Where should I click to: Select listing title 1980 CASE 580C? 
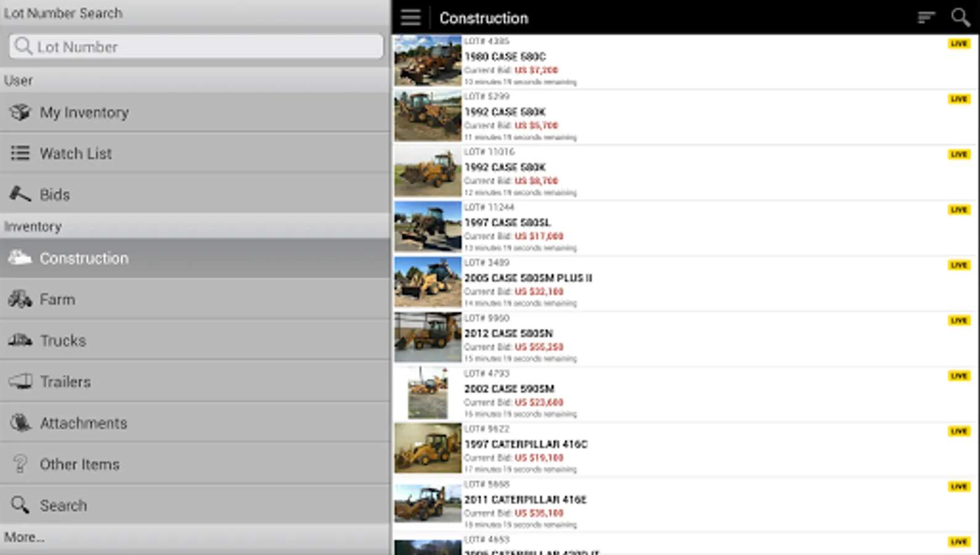click(x=505, y=57)
